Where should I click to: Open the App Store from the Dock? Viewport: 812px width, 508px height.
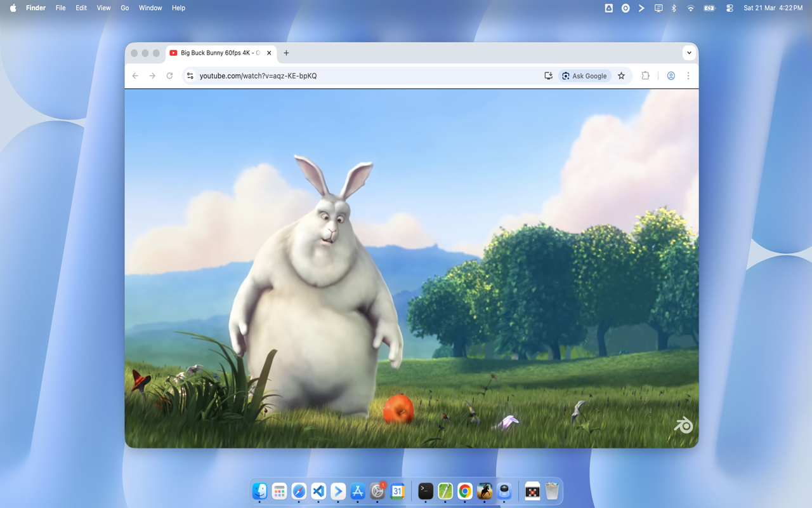click(358, 491)
